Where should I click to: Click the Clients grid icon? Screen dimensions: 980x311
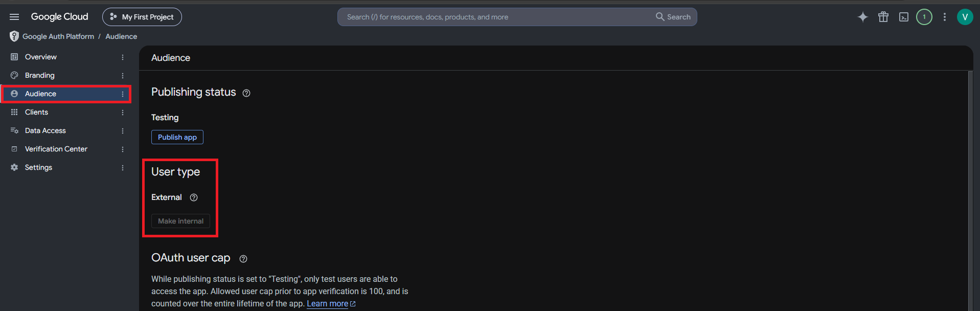pos(14,112)
